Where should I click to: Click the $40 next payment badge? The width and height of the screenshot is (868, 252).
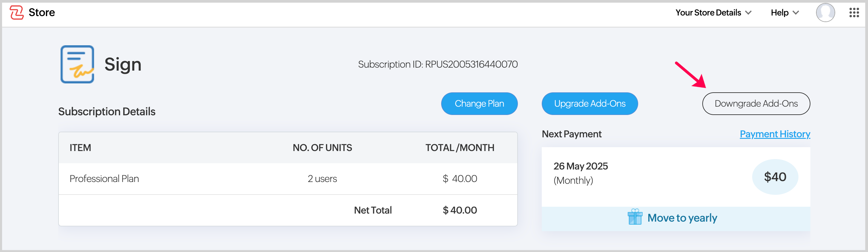pyautogui.click(x=775, y=177)
